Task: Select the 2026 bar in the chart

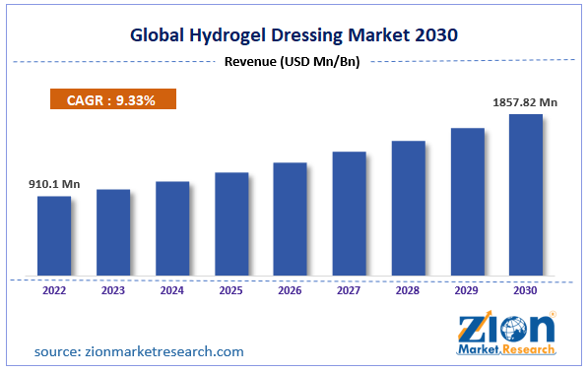Action: tap(290, 219)
